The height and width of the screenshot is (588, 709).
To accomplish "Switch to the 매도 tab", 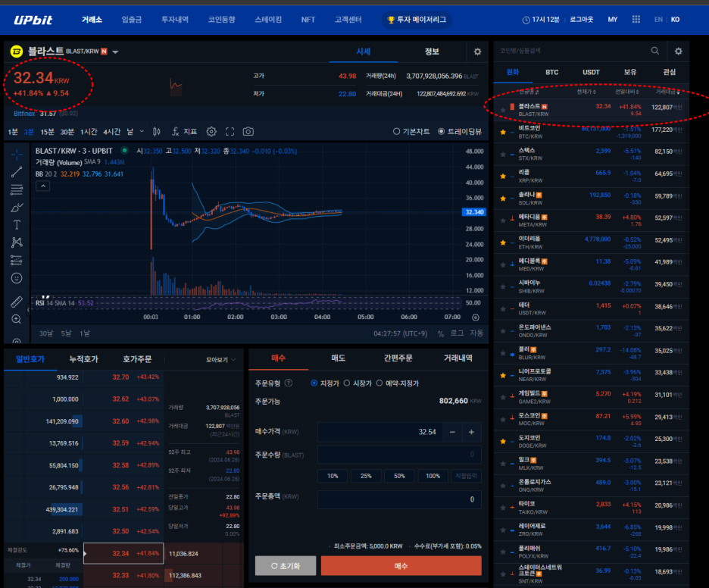I will pos(339,358).
